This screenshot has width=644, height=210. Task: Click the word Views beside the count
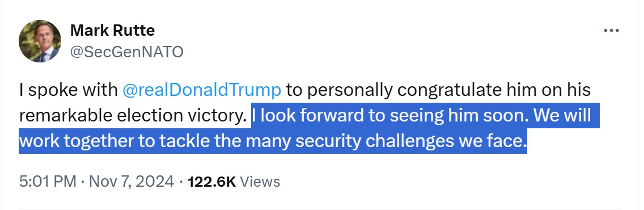[260, 181]
